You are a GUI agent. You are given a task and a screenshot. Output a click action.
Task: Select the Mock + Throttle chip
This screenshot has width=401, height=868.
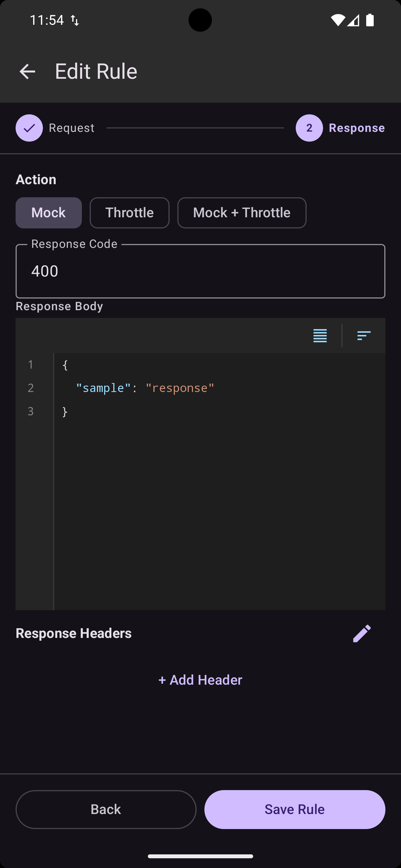click(x=241, y=213)
